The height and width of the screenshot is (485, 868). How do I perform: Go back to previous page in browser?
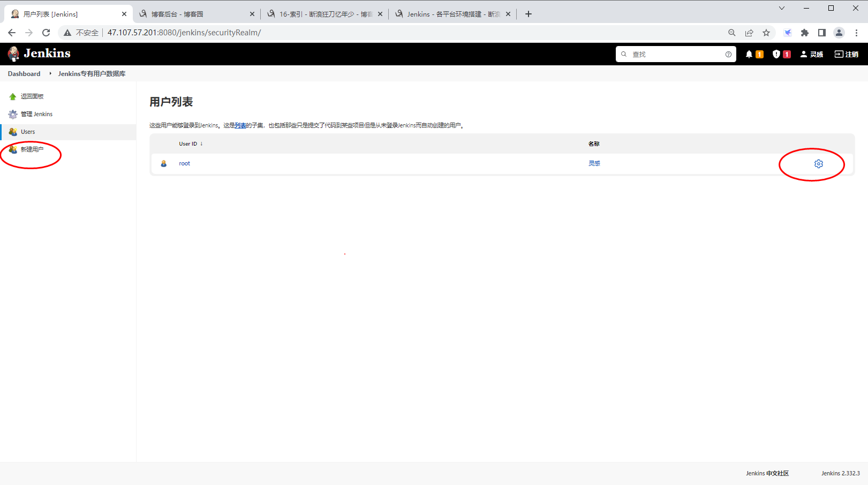(x=12, y=33)
